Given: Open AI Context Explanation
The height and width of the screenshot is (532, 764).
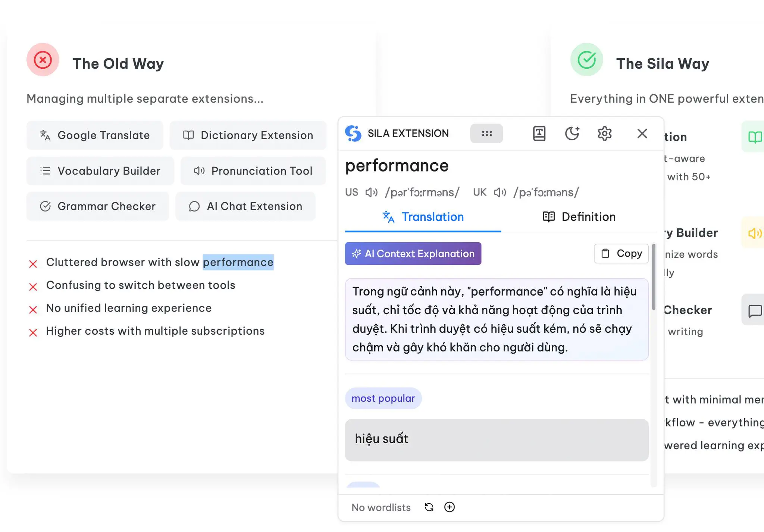Looking at the screenshot, I should coord(413,253).
